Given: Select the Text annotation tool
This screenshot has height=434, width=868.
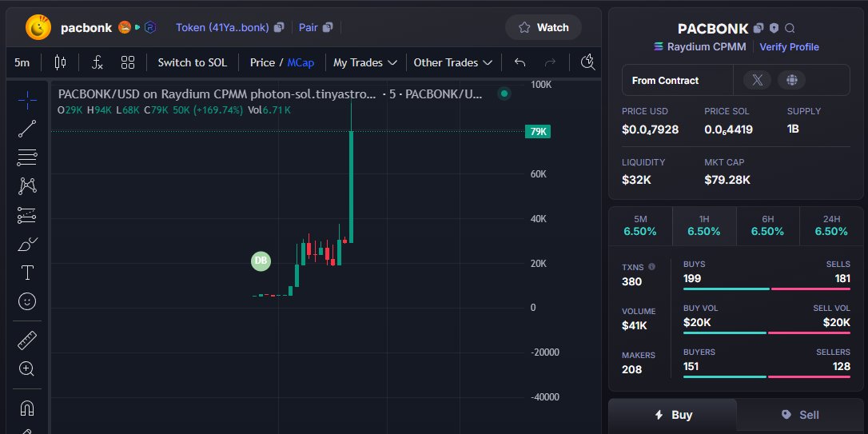Looking at the screenshot, I should pyautogui.click(x=27, y=273).
